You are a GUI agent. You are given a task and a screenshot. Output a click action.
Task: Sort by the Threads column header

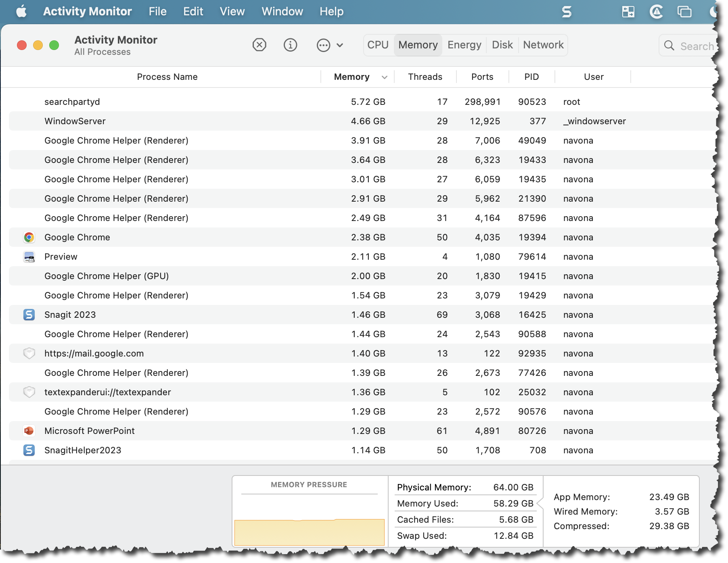425,77
